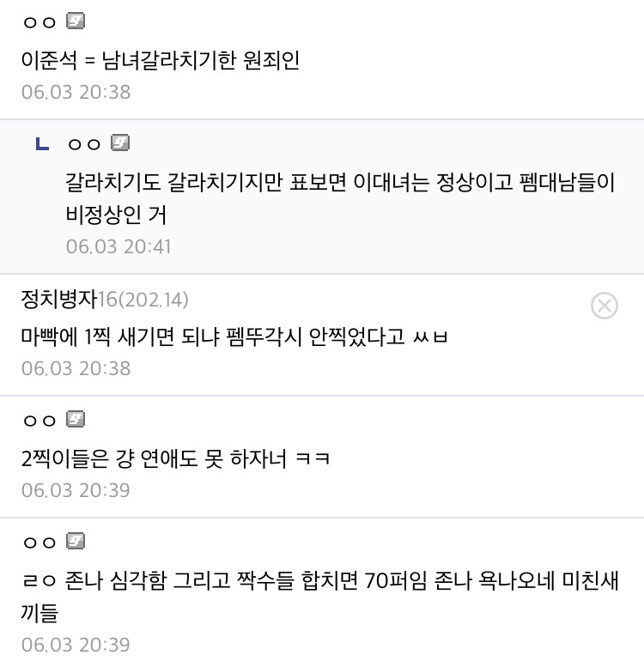
Task: Click the ㅇㅇ nickname above 2찍이들은 comment
Action: tap(39, 421)
